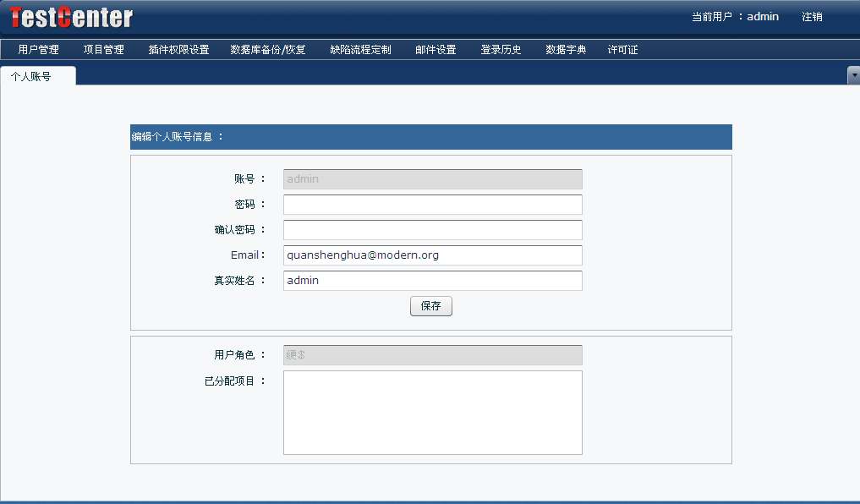Screen dimensions: 860x504
Task: Select the 真实姓名 text field
Action: point(432,281)
